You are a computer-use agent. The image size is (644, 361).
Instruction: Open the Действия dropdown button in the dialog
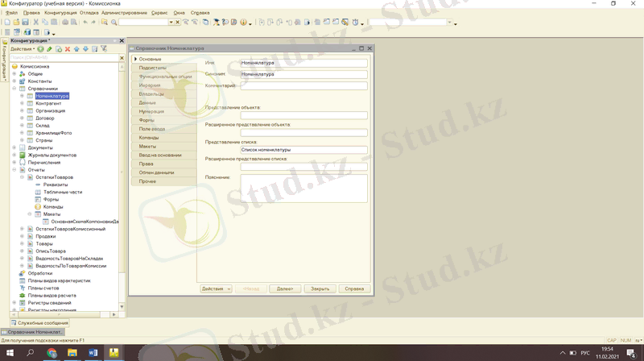(216, 288)
